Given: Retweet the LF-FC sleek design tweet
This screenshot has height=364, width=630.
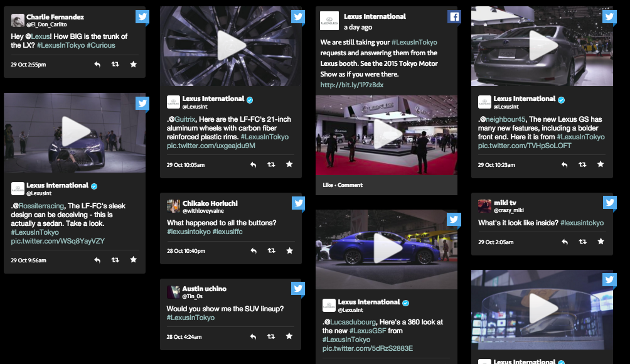Looking at the screenshot, I should (115, 260).
